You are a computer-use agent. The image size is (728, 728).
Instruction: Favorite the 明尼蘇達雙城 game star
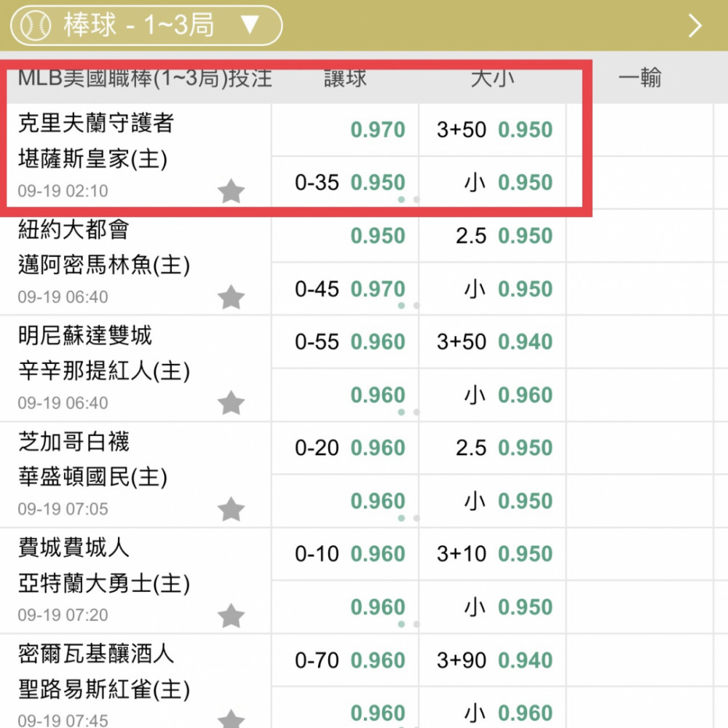(231, 403)
